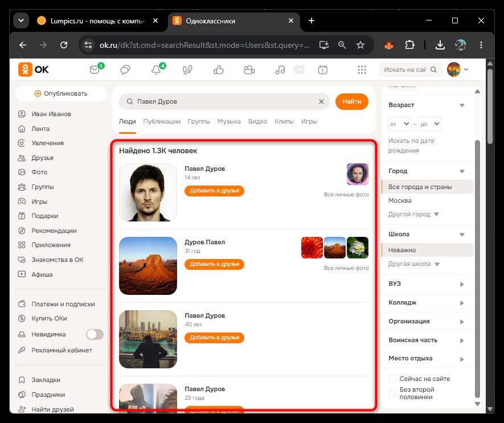Add Павел Дуров, 40 лет, as friend
This screenshot has width=504, height=423.
pos(214,338)
